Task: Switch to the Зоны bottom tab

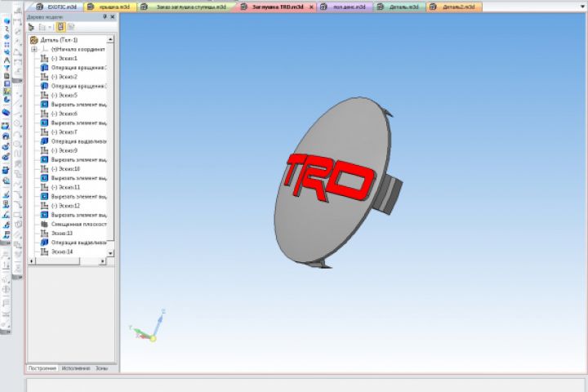Action: tap(101, 368)
